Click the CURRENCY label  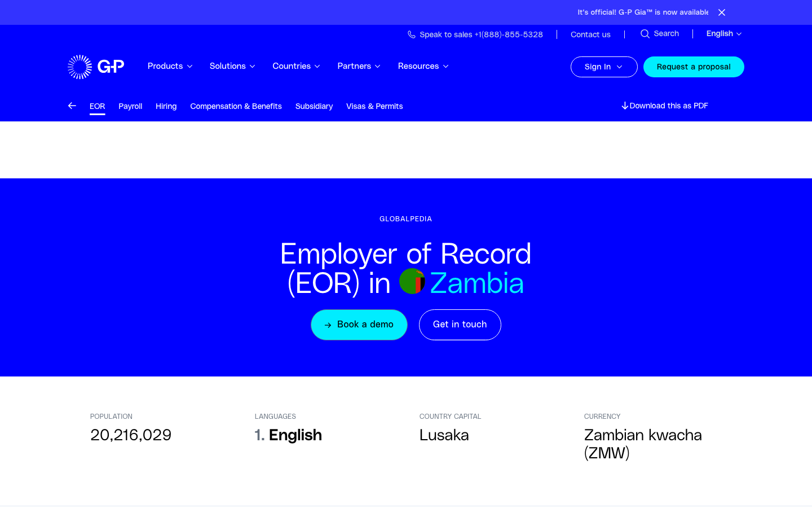click(602, 417)
